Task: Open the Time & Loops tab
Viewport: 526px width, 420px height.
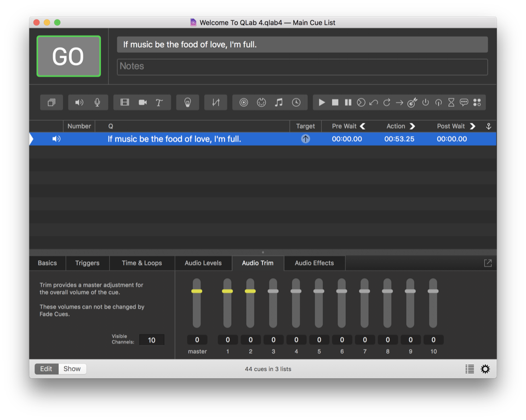Action: click(142, 263)
